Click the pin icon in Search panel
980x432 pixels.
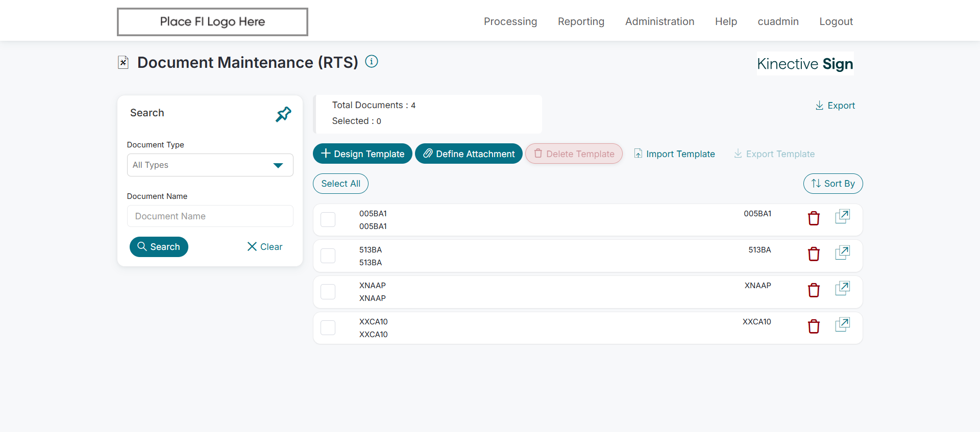coord(283,114)
